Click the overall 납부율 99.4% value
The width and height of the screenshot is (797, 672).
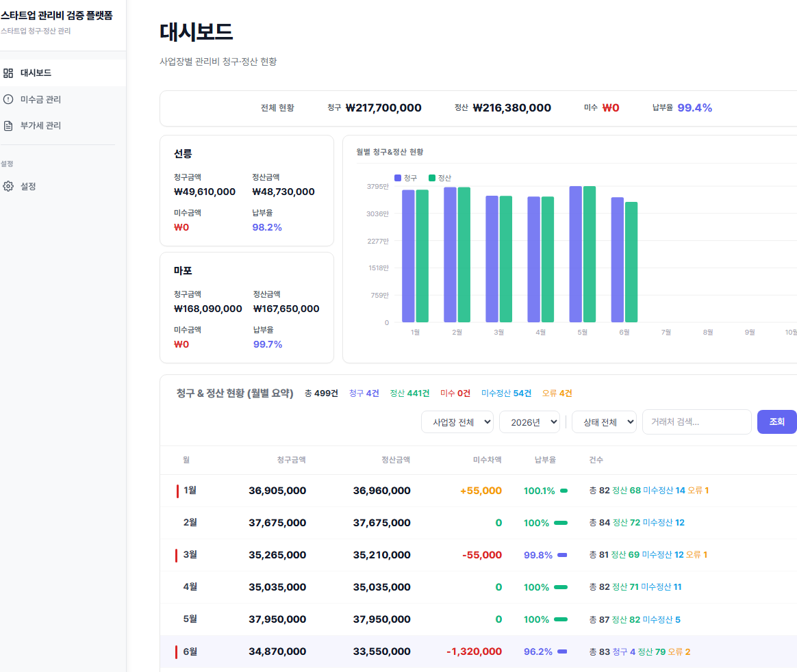695,107
